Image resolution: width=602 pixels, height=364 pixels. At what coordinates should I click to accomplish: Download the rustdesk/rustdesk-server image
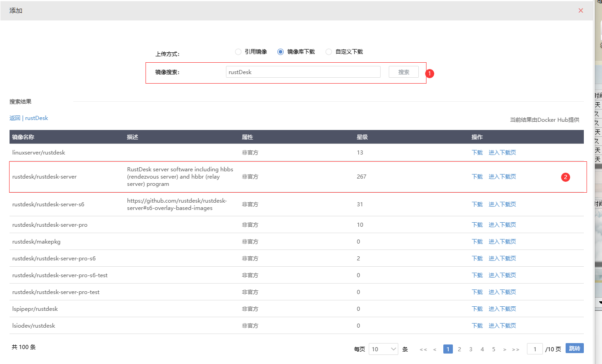(477, 177)
